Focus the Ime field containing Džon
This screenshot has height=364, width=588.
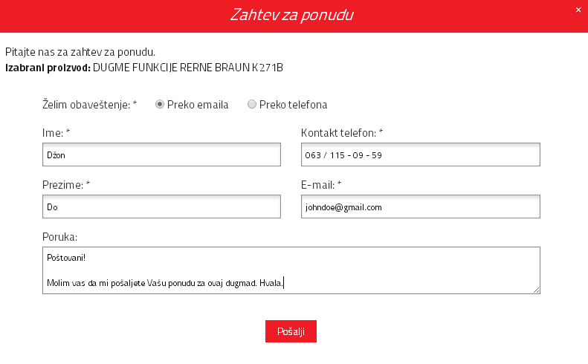[x=161, y=155]
